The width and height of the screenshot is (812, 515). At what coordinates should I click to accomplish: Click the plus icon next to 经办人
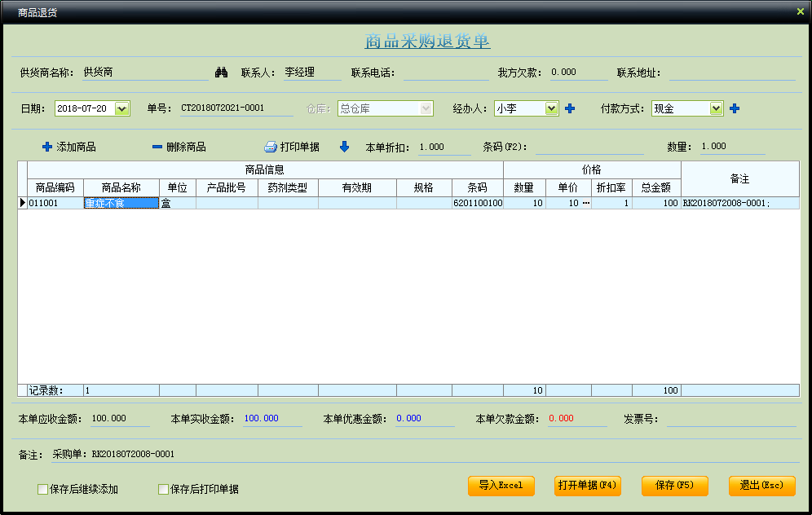[570, 108]
